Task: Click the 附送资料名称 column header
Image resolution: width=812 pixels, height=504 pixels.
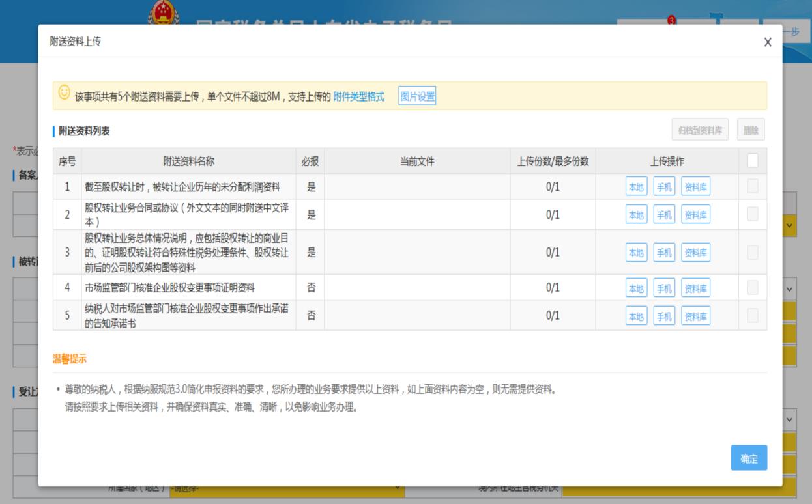Action: coord(188,161)
